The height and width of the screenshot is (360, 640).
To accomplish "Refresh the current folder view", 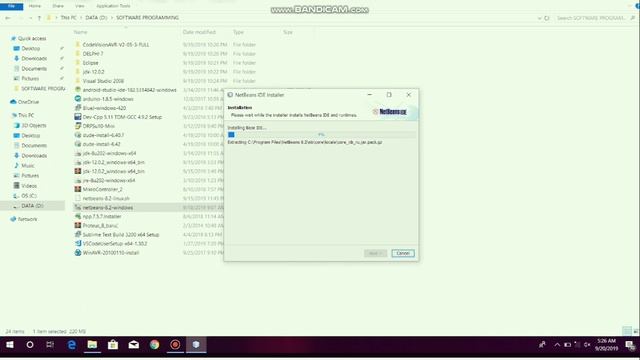I will click(x=547, y=18).
